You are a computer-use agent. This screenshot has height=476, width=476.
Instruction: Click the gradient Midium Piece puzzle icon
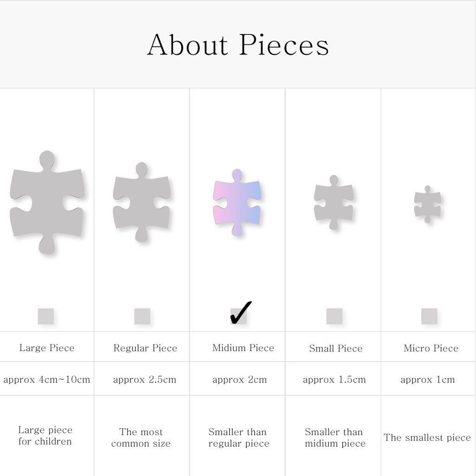pyautogui.click(x=237, y=203)
